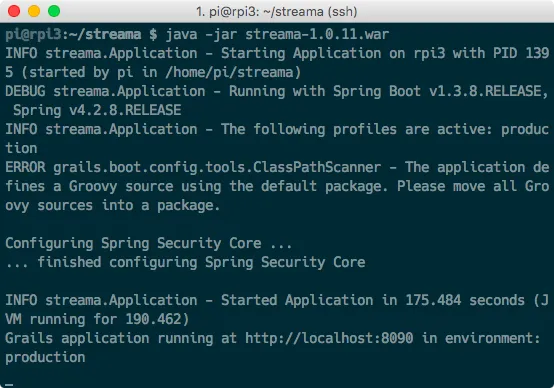Click the 'VM running for 190.462)' line
Screen dimensions: 554x388
tap(97, 319)
